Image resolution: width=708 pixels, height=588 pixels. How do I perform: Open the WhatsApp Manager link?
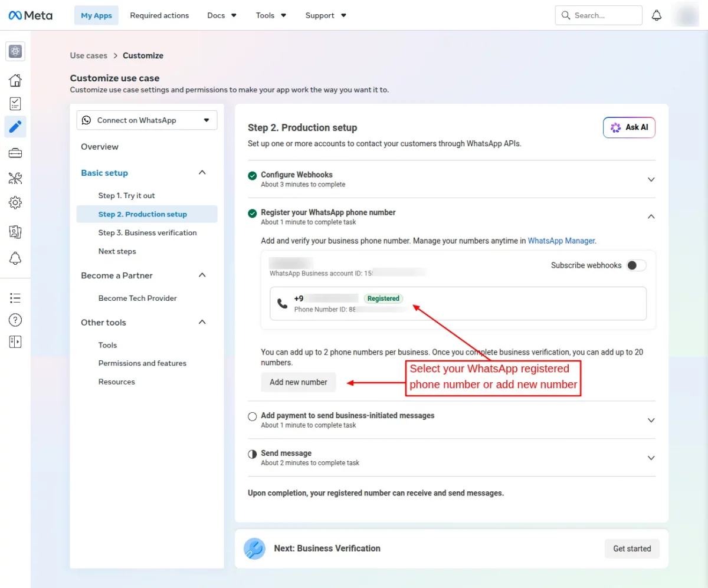pyautogui.click(x=561, y=241)
